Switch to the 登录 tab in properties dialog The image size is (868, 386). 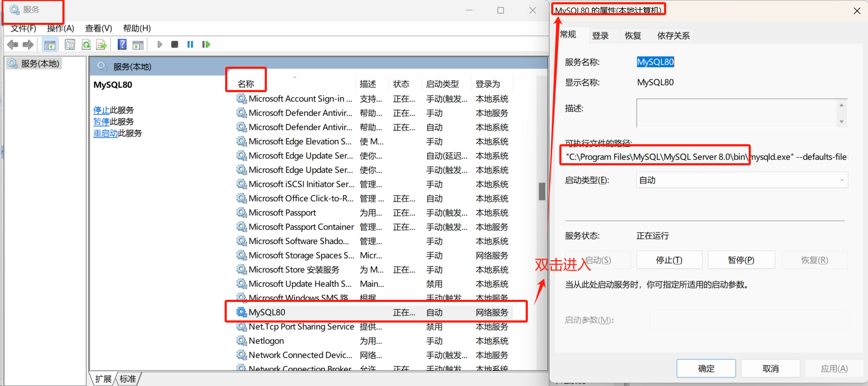[601, 36]
